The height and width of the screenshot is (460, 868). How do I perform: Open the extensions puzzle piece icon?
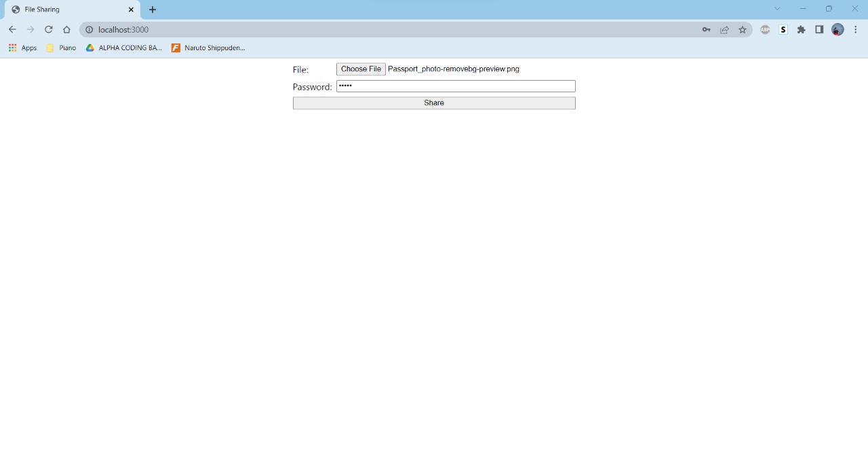tap(801, 29)
